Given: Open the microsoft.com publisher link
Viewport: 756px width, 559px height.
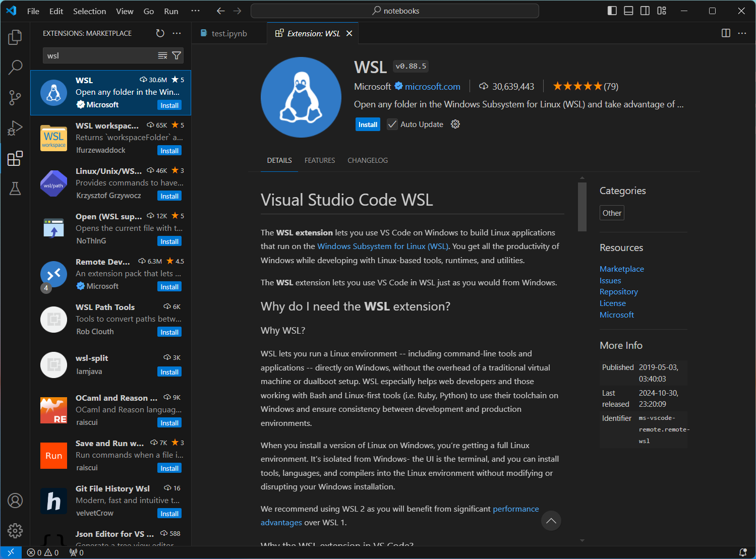Looking at the screenshot, I should point(433,87).
